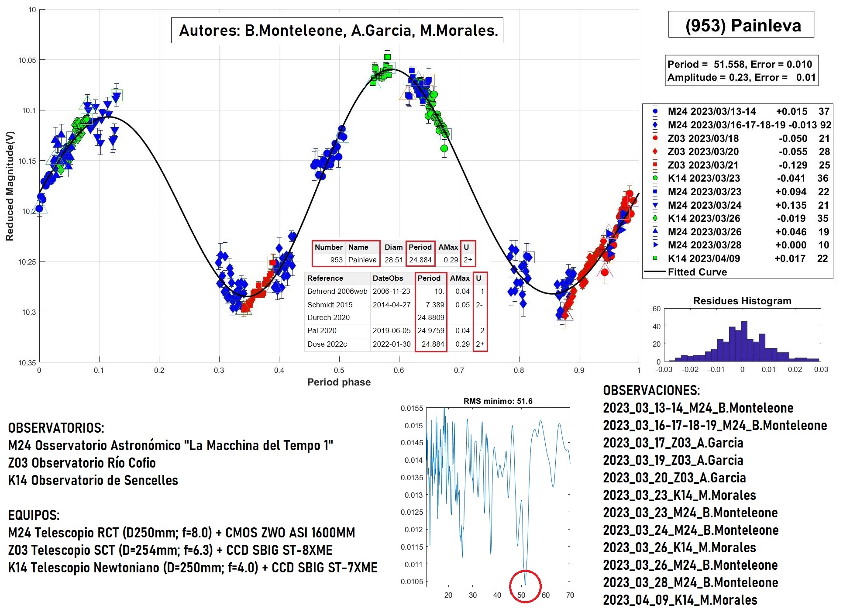The height and width of the screenshot is (616, 843).
Task: Click observation "2023_03_13-14_M24_B.Monteleone"
Action: (x=698, y=408)
